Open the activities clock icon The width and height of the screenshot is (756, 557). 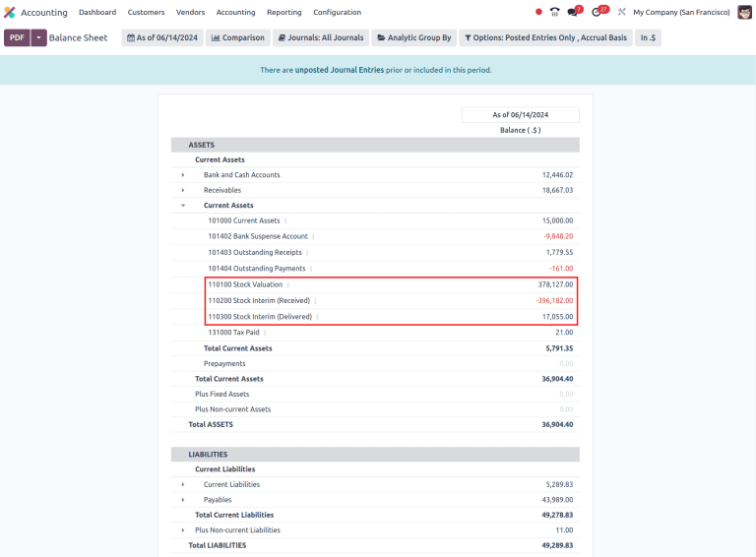point(597,12)
